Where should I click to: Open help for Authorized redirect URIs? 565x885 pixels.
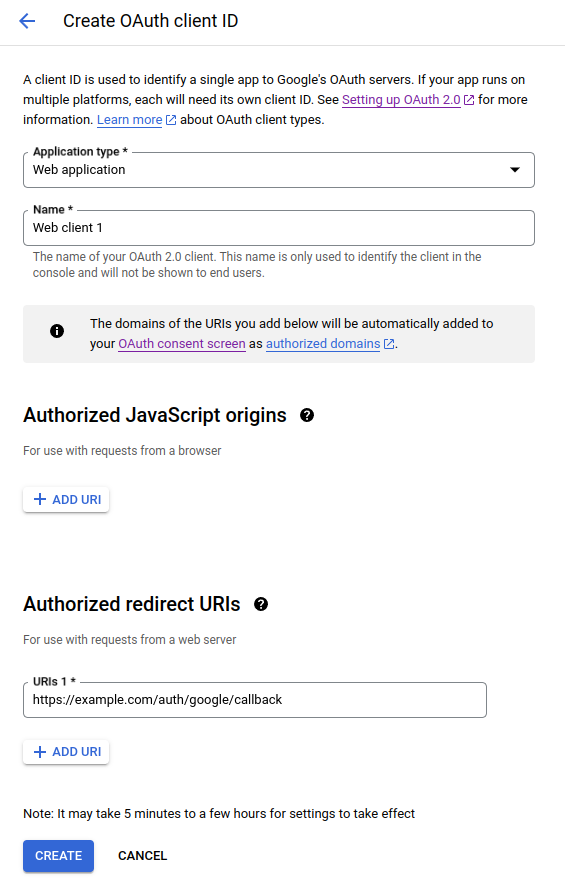(x=261, y=604)
